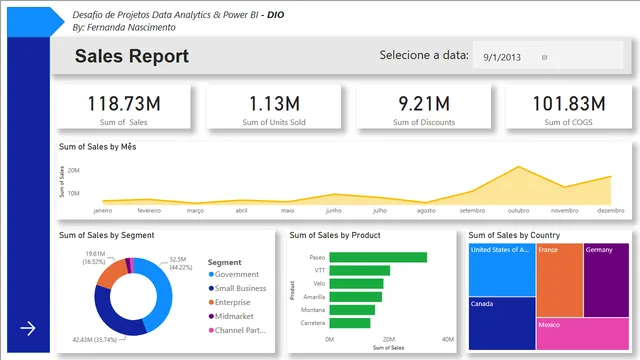Click the agosto axis label

426,211
